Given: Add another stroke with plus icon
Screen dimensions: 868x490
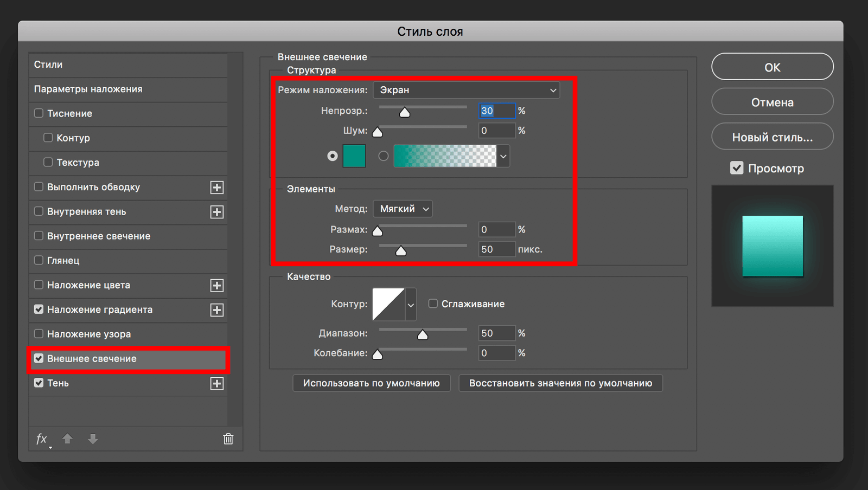Looking at the screenshot, I should pyautogui.click(x=217, y=188).
